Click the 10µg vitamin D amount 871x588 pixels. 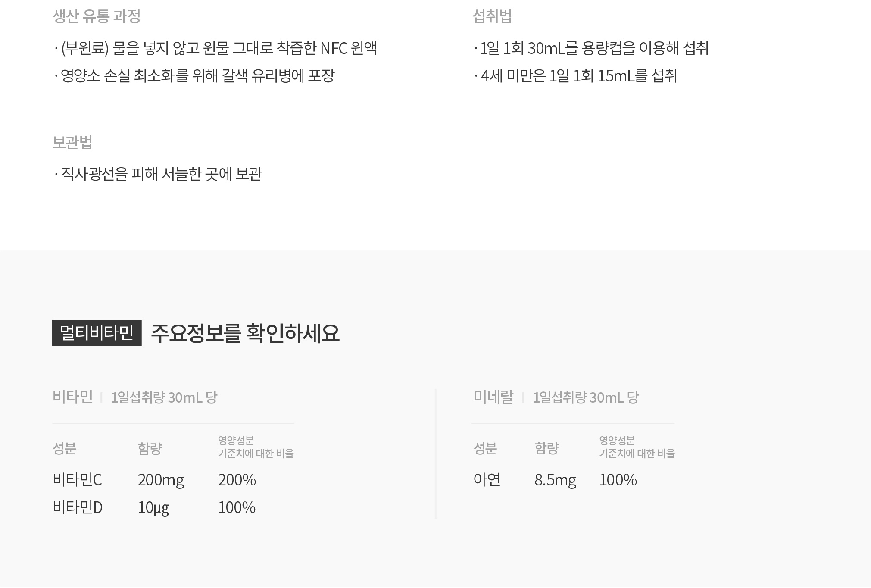click(153, 508)
